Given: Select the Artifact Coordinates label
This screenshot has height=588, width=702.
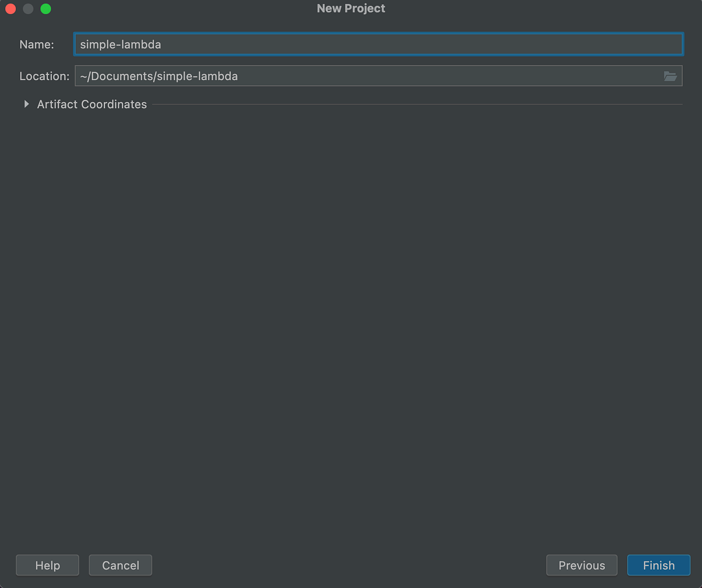Looking at the screenshot, I should [91, 104].
